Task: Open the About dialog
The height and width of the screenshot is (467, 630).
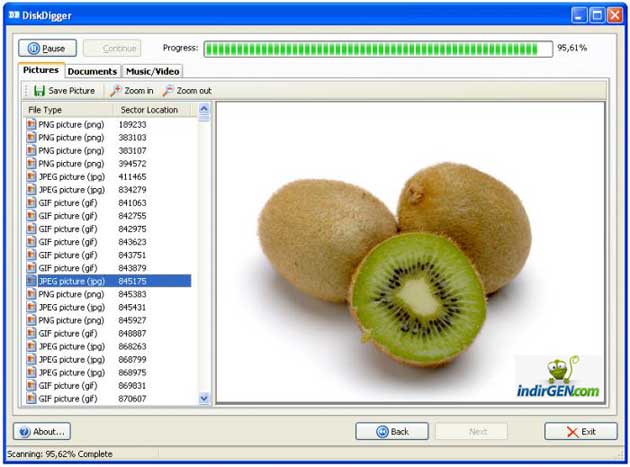Action: click(42, 432)
